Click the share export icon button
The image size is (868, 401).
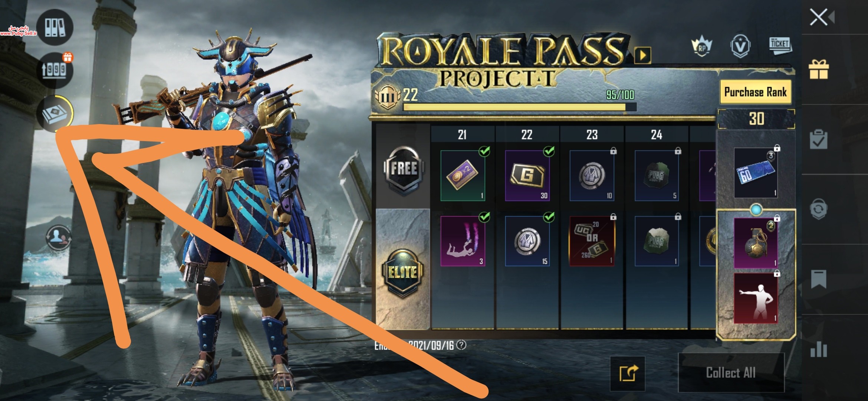pyautogui.click(x=628, y=374)
